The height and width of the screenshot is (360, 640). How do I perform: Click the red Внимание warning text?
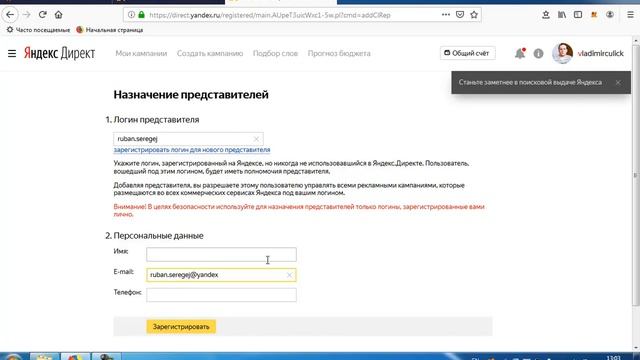(x=299, y=210)
